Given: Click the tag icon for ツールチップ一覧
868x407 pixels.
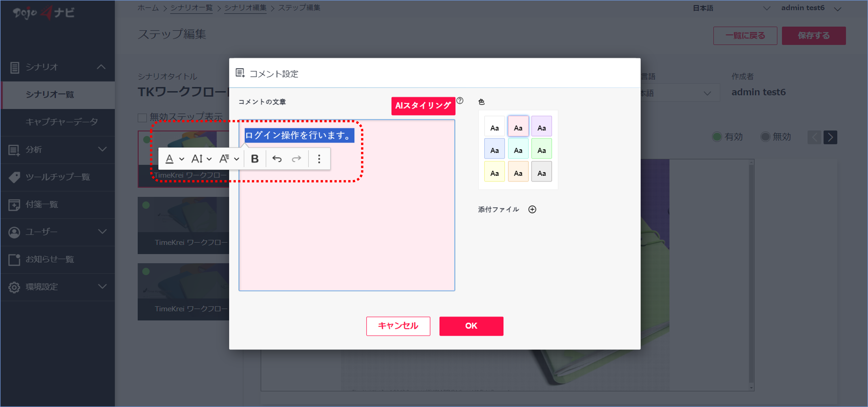Looking at the screenshot, I should click(14, 177).
